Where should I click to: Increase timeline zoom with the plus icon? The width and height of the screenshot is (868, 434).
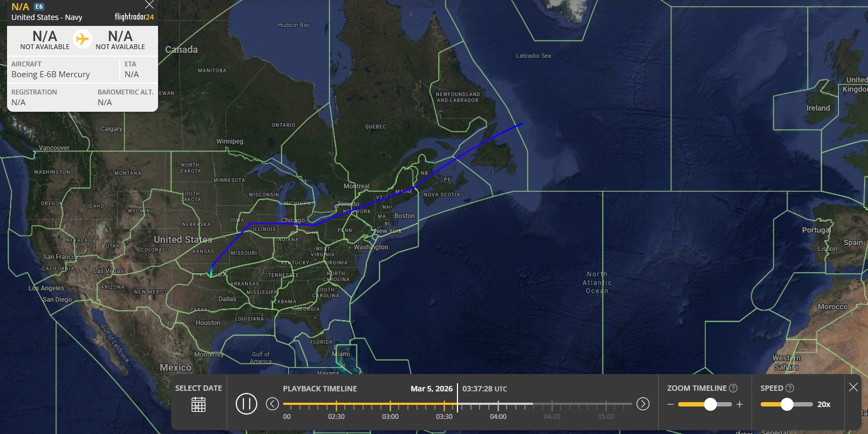click(740, 404)
